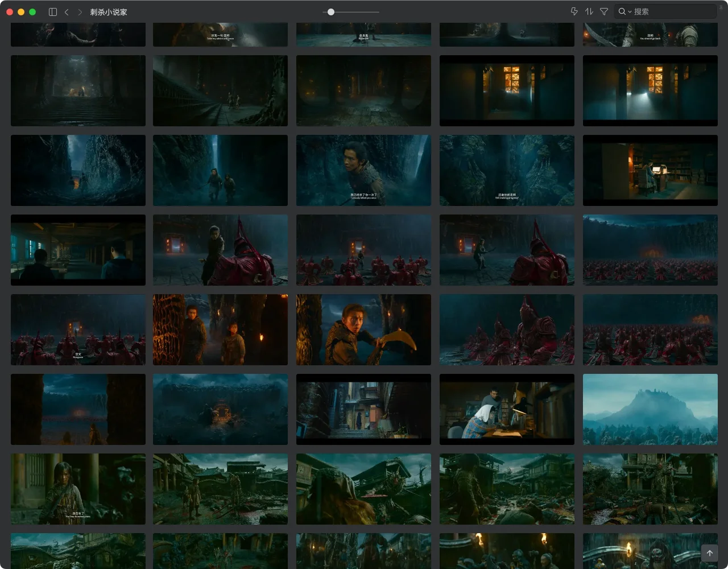The image size is (728, 569).
Task: Open the still of two figures beside wide stone steps
Action: (x=220, y=90)
